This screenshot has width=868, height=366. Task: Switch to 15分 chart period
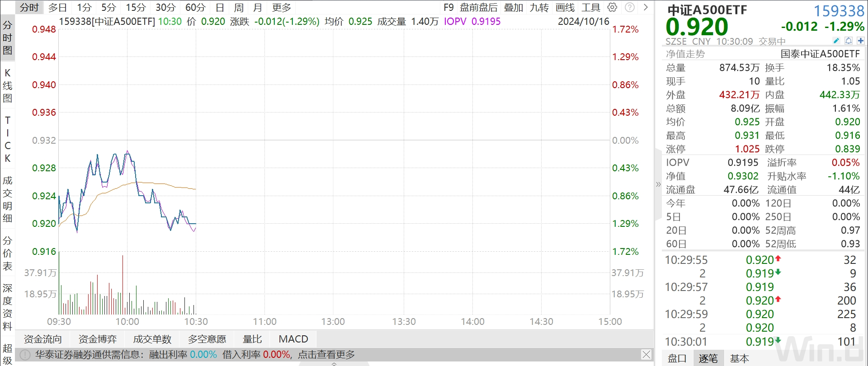pos(136,7)
